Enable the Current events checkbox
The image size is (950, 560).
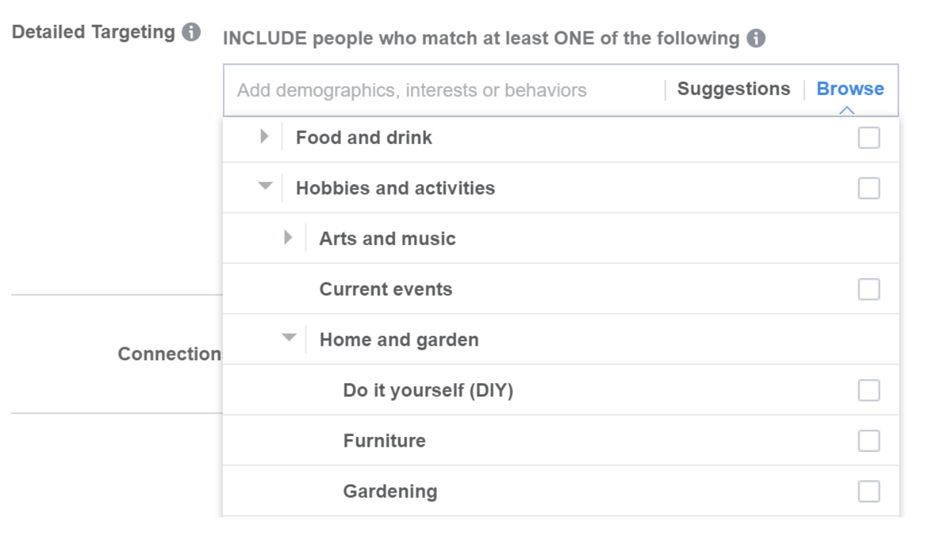click(x=869, y=289)
